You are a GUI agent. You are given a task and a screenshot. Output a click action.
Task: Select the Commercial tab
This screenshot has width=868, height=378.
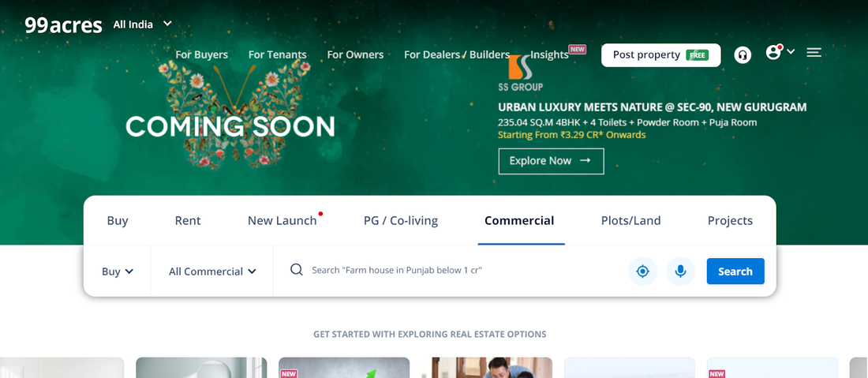pyautogui.click(x=519, y=220)
